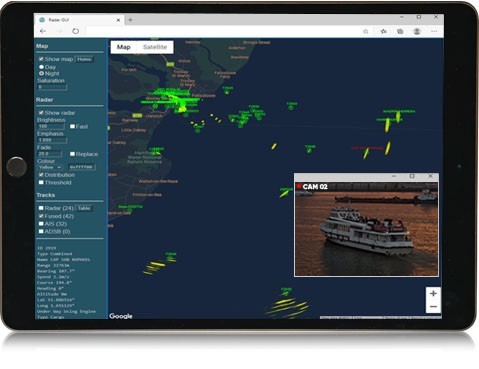479x369 pixels.
Task: Click the browser forward arrow
Action: click(59, 31)
